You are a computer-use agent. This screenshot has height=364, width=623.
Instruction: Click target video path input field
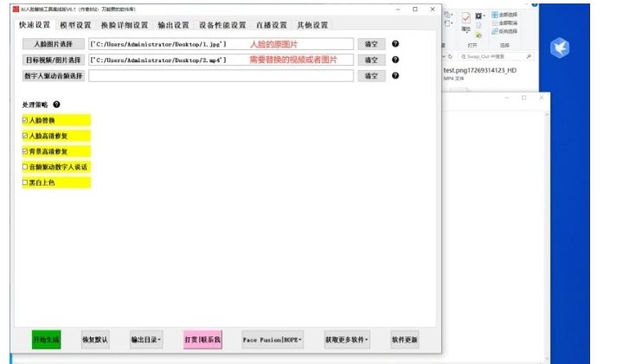(221, 60)
